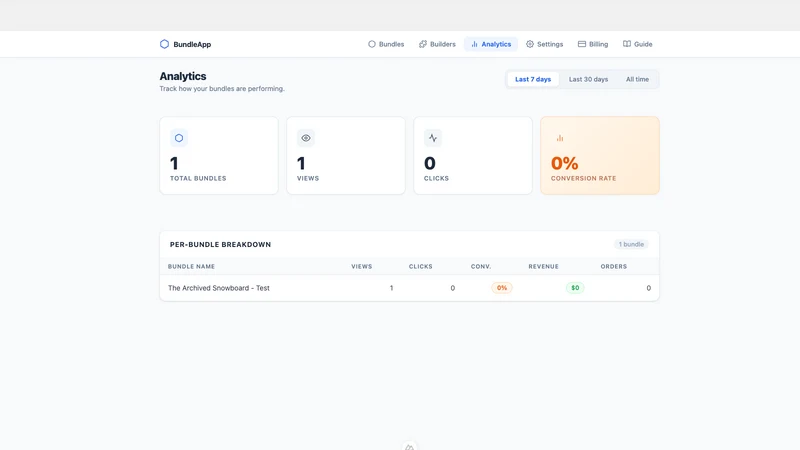Select the Last 7 days range
This screenshot has height=450, width=800.
tap(533, 79)
